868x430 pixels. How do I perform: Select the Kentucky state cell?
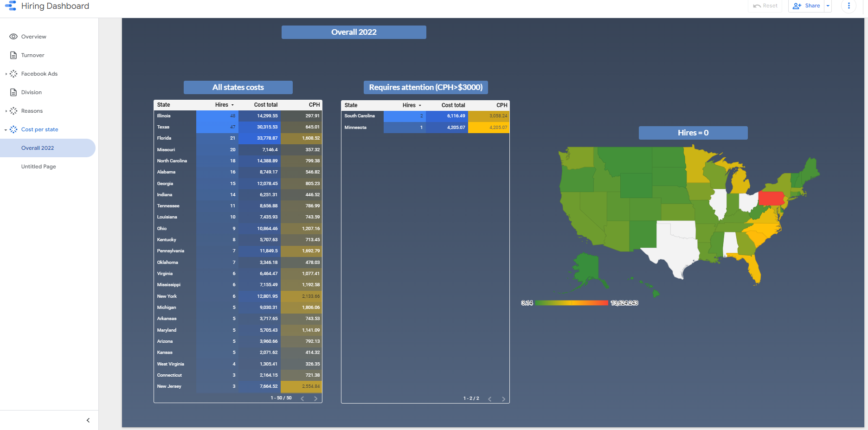(x=175, y=240)
